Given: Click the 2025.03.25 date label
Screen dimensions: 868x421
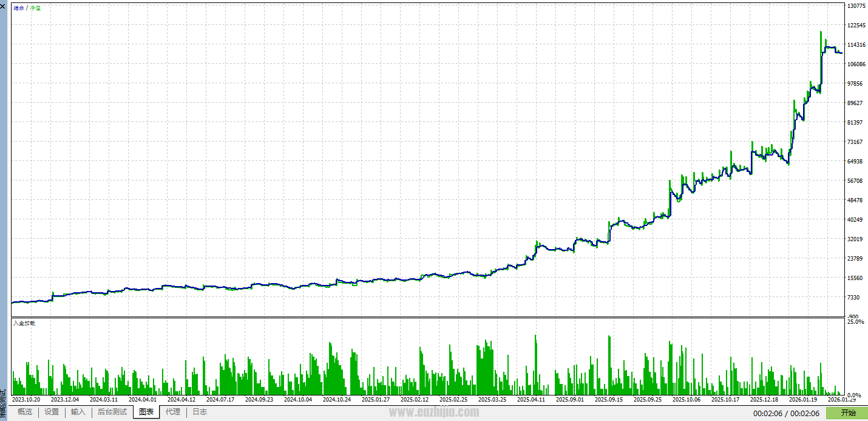Looking at the screenshot, I should (492, 400).
